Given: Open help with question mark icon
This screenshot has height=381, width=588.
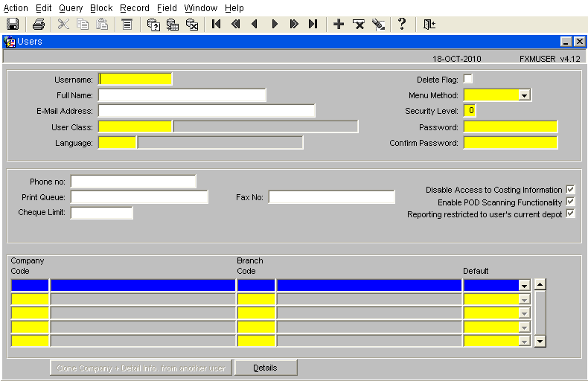Looking at the screenshot, I should (402, 25).
